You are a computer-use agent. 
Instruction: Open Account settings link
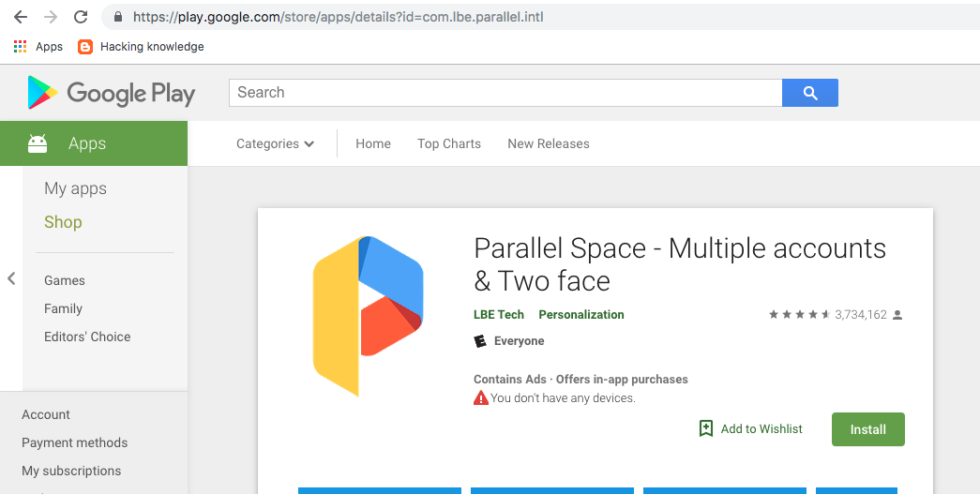pos(46,414)
